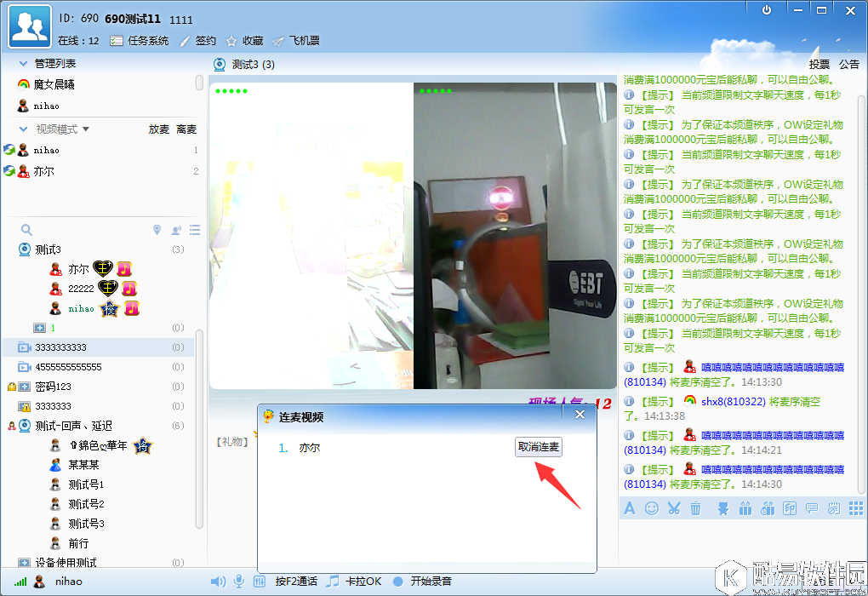Toggle the microphone icon in status bar
Image resolution: width=868 pixels, height=596 pixels.
[x=239, y=582]
